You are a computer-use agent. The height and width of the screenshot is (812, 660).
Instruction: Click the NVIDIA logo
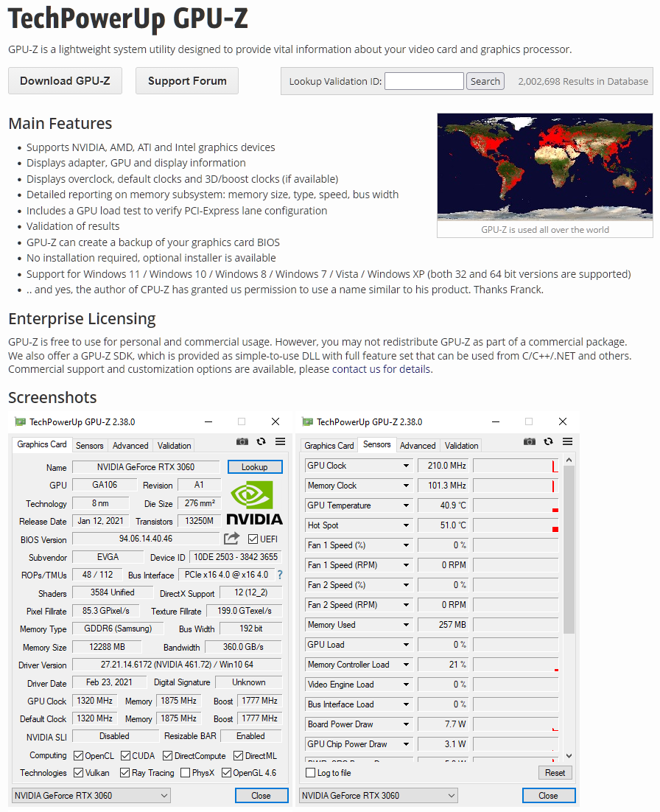click(255, 503)
